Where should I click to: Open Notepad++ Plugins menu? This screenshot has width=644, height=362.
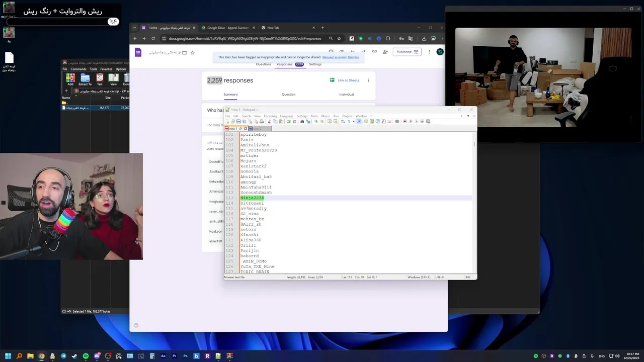click(347, 116)
